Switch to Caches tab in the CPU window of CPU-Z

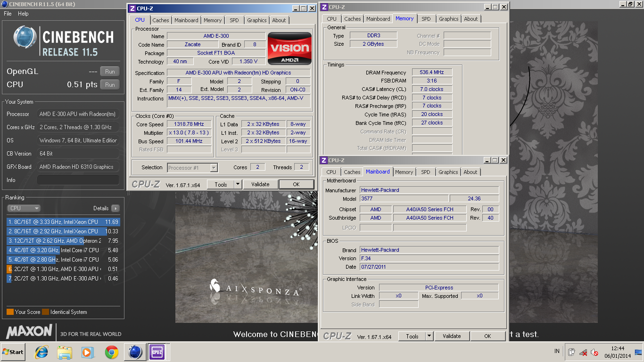(x=160, y=20)
